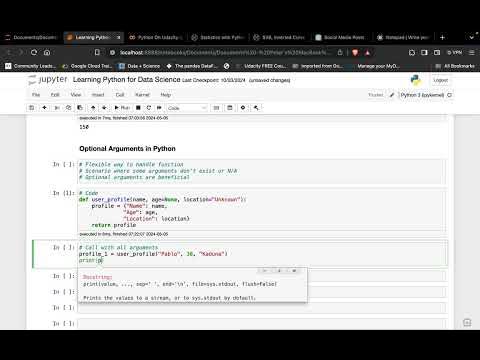Insert a cell below with plus icon
Viewport: 480px width, 360px height.
click(x=44, y=108)
